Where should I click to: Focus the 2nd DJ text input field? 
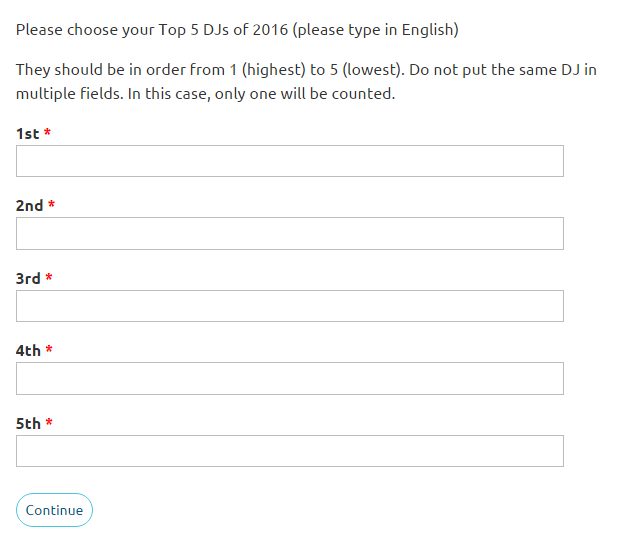[289, 234]
